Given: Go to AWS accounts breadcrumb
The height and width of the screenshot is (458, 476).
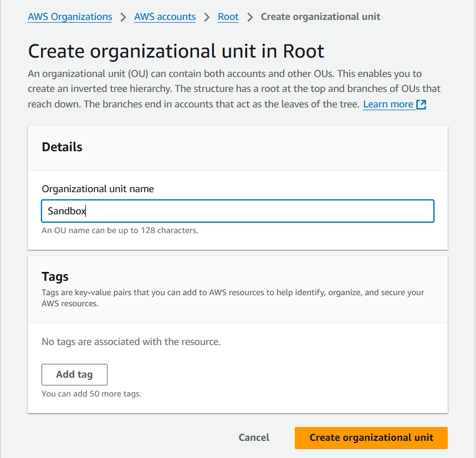Looking at the screenshot, I should [165, 17].
